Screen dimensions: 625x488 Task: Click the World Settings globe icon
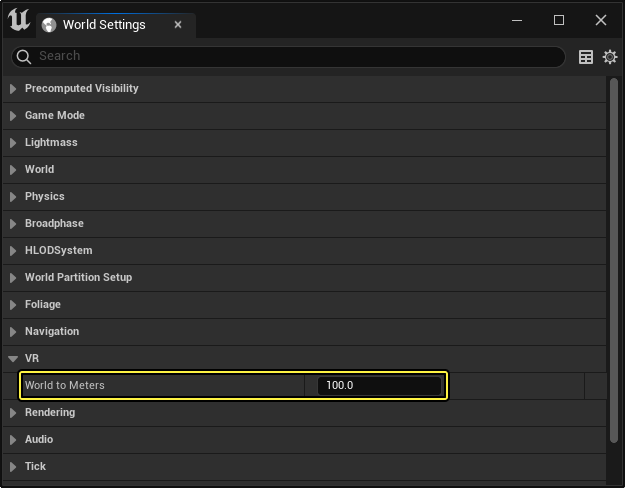pyautogui.click(x=48, y=25)
